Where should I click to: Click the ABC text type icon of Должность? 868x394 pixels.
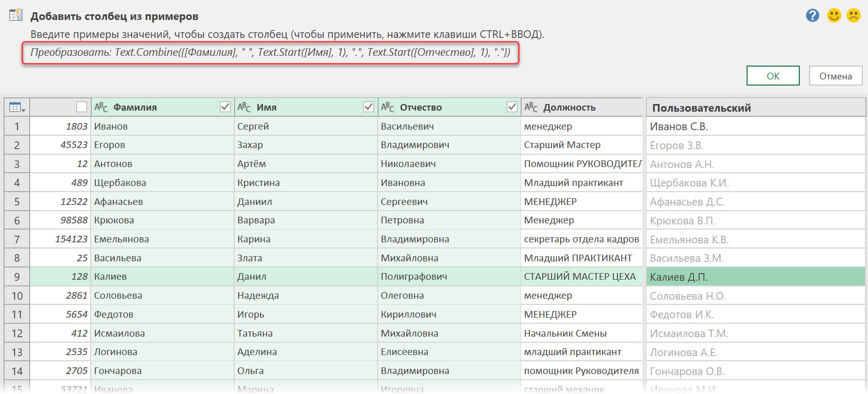point(531,107)
